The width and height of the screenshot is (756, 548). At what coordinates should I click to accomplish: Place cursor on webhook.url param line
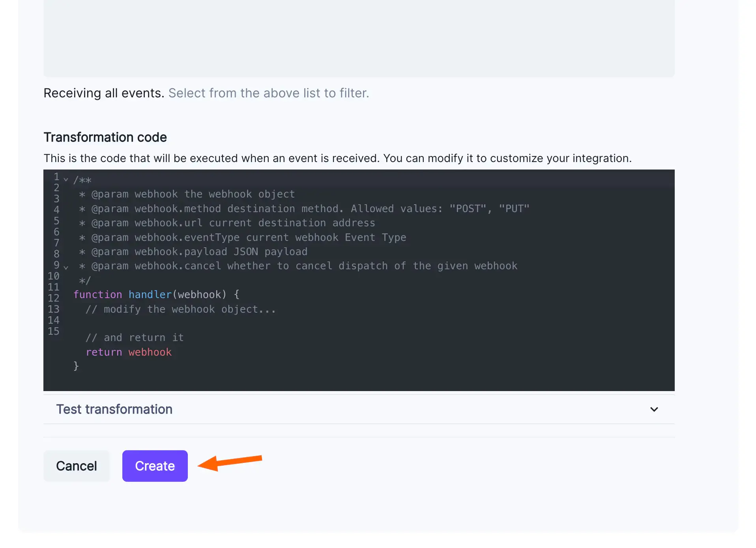(227, 223)
